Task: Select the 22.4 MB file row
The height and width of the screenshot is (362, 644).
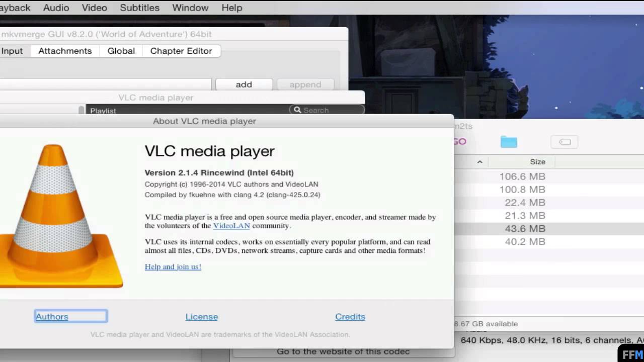Action: click(549, 203)
